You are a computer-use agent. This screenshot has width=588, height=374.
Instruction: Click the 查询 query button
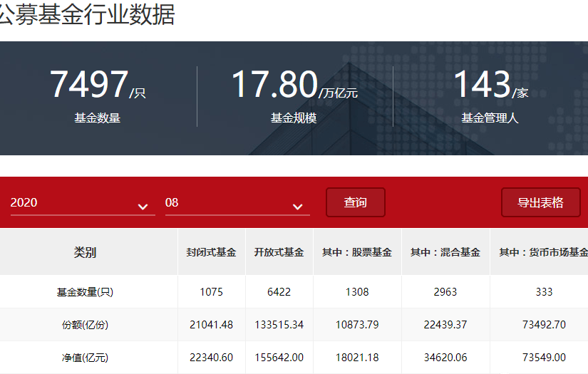[356, 202]
